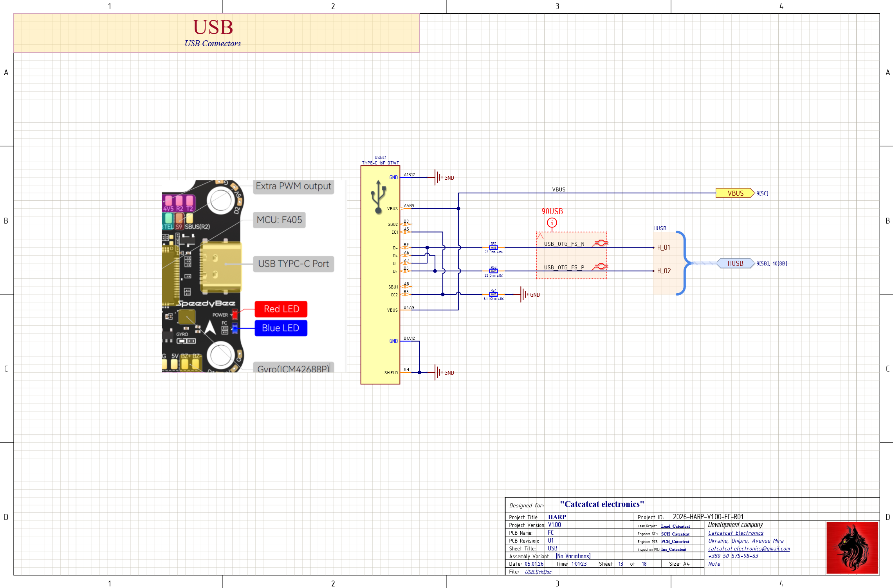Open the catcatcat.electronics@gmail.com email link
893x588 pixels.
tap(749, 548)
